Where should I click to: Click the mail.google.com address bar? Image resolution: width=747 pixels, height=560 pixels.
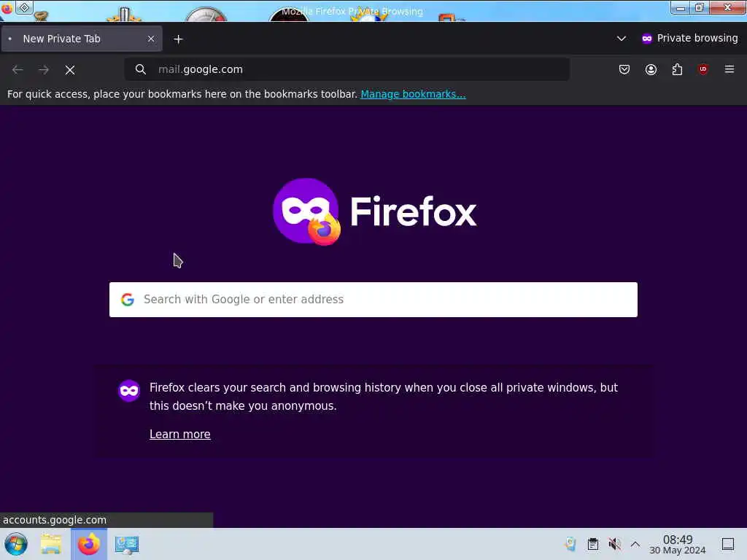[347, 69]
